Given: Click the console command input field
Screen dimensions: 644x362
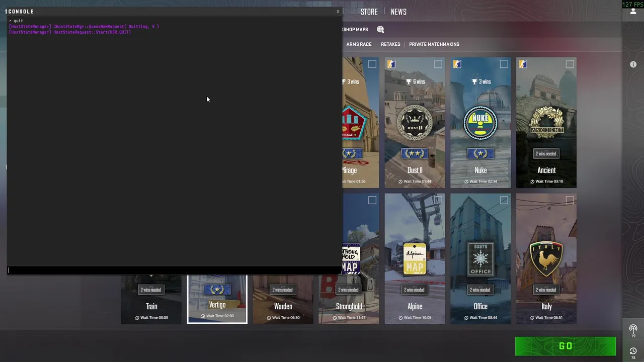Looking at the screenshot, I should pyautogui.click(x=174, y=270).
